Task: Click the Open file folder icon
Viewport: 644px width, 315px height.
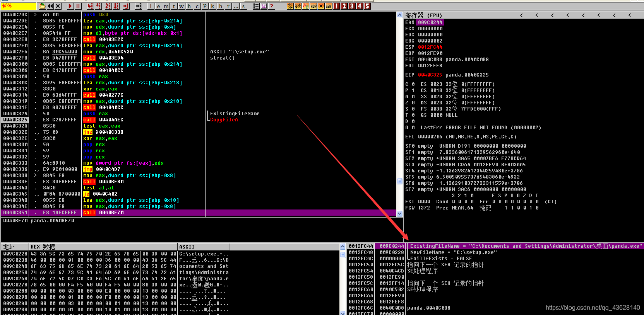Action: (43, 6)
